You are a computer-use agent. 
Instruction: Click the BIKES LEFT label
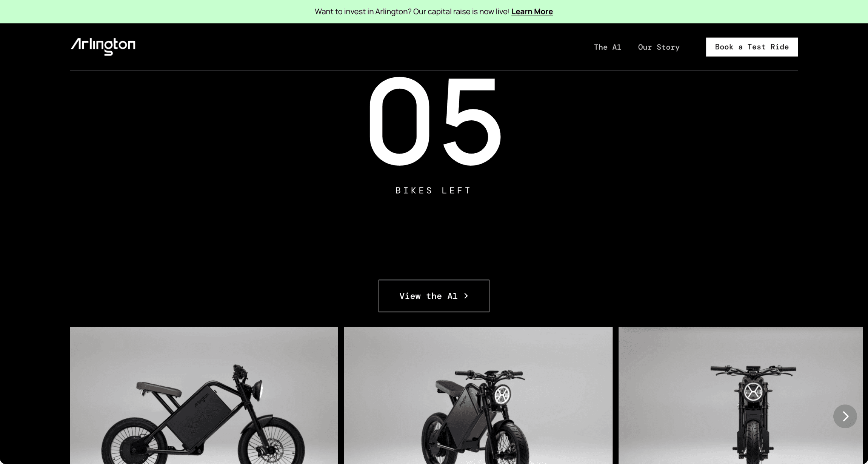[434, 191]
